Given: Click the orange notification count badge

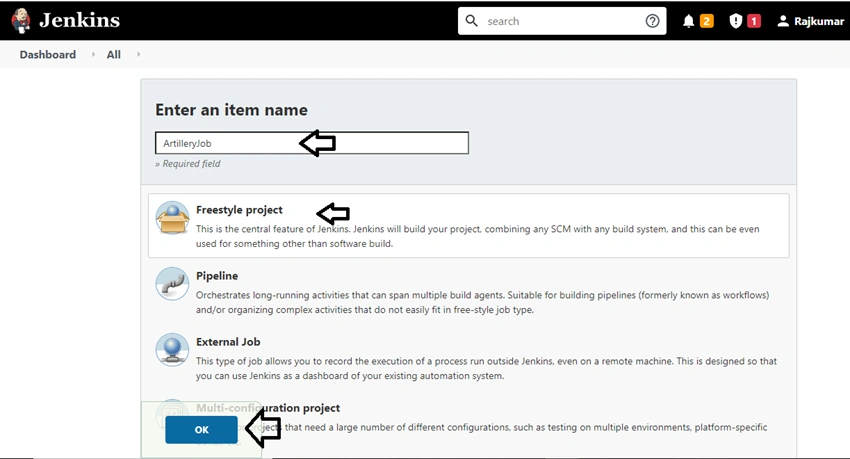Looking at the screenshot, I should click(706, 21).
